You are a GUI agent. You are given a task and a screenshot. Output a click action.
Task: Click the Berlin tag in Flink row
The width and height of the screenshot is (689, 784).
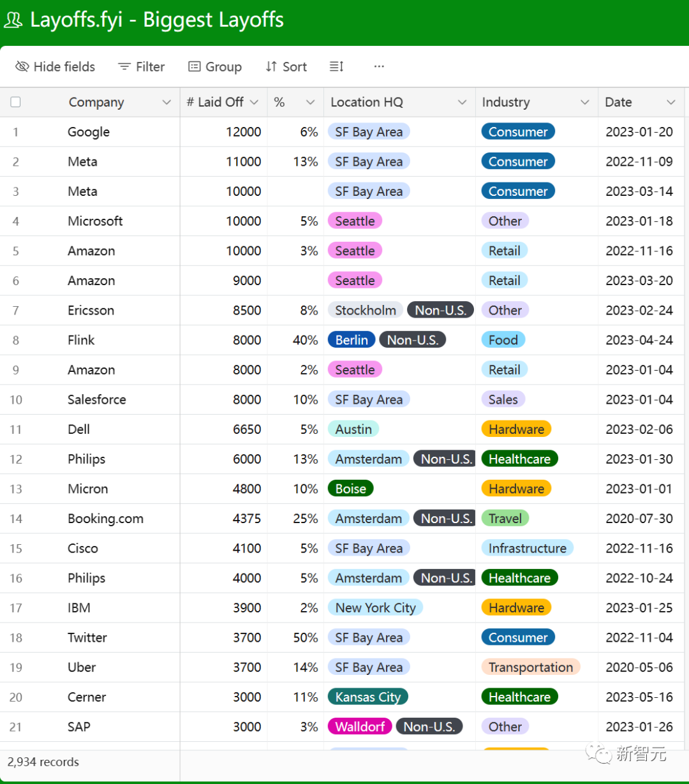(x=352, y=340)
